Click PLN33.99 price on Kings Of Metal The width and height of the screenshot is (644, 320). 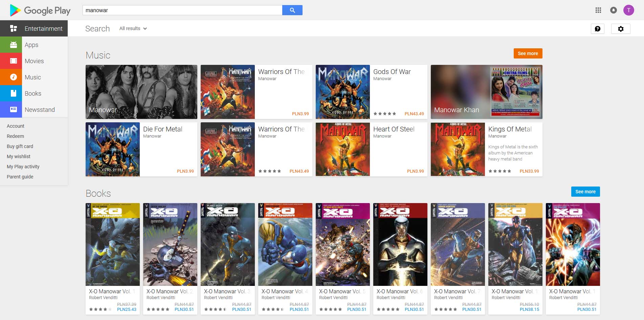pos(529,171)
